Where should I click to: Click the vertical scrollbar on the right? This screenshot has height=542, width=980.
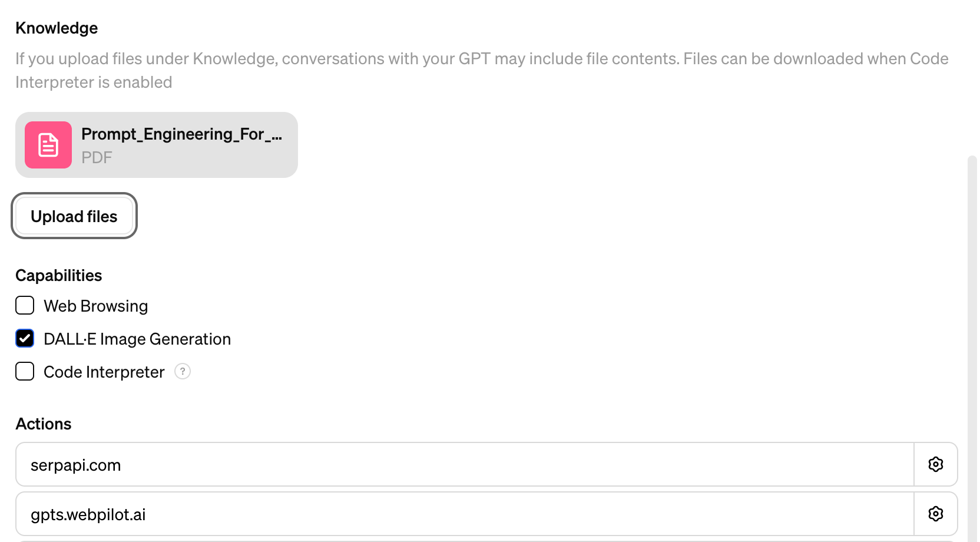coord(972,348)
